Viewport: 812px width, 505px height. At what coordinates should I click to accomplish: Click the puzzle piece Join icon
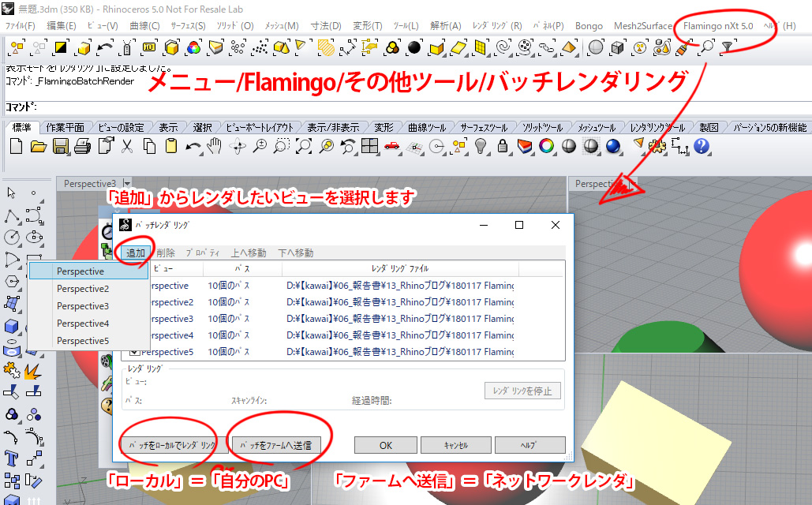(x=11, y=371)
